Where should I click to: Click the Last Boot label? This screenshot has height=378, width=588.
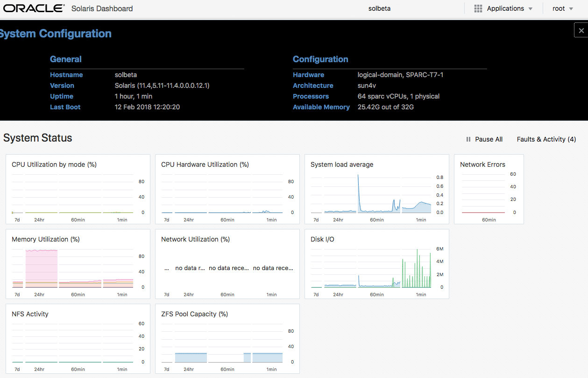(x=65, y=107)
